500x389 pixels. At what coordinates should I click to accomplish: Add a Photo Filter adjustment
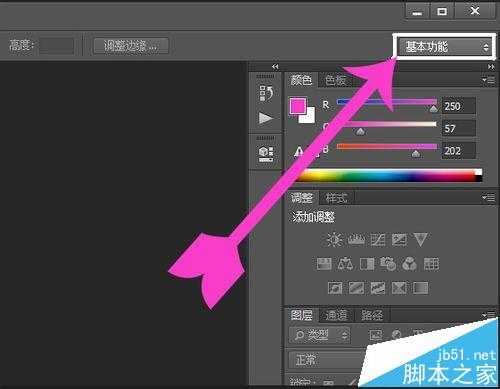pyautogui.click(x=388, y=264)
